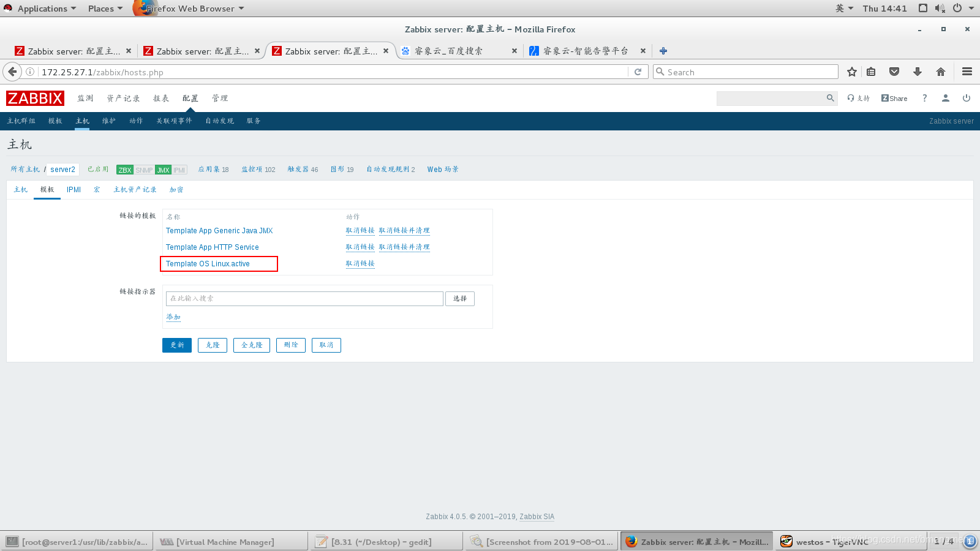
Task: Switch to 主机 host form tab
Action: click(21, 190)
